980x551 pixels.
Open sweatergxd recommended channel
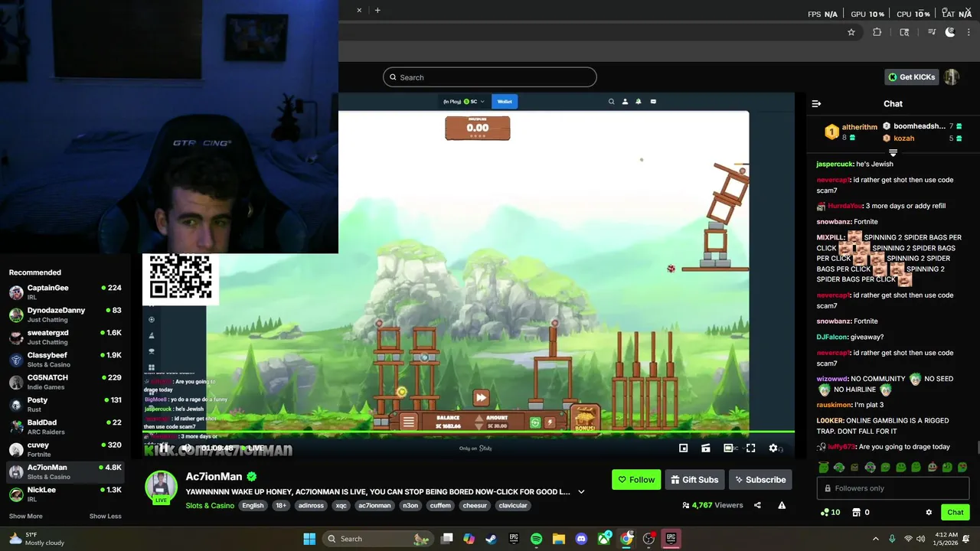(65, 337)
